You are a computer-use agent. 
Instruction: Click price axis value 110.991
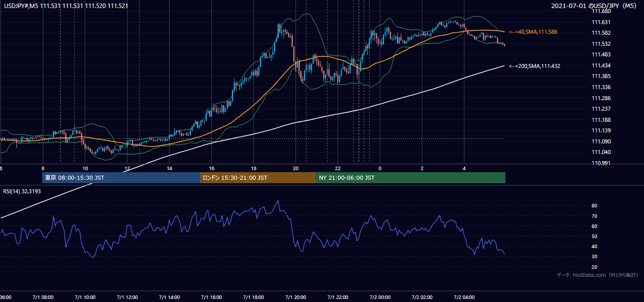click(602, 163)
